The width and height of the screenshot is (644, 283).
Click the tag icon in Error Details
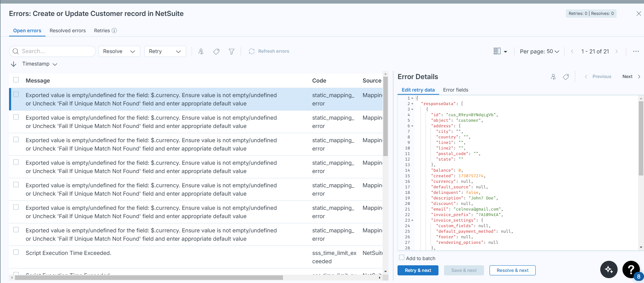click(566, 77)
